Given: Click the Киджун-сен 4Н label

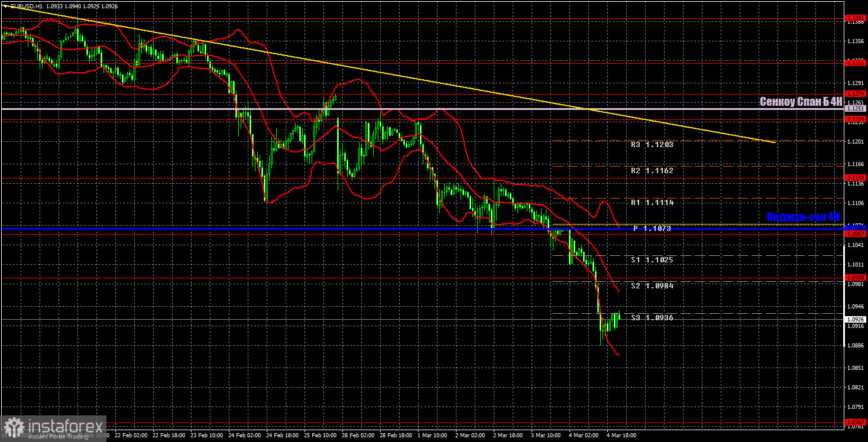Looking at the screenshot, I should point(804,217).
